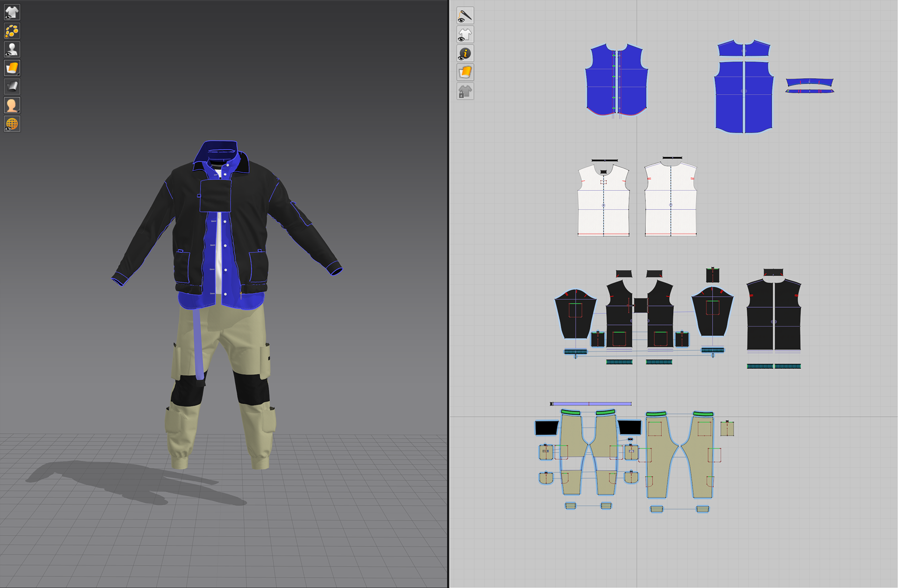Toggle 2D pattern information display icon
The width and height of the screenshot is (898, 588).
tap(465, 54)
